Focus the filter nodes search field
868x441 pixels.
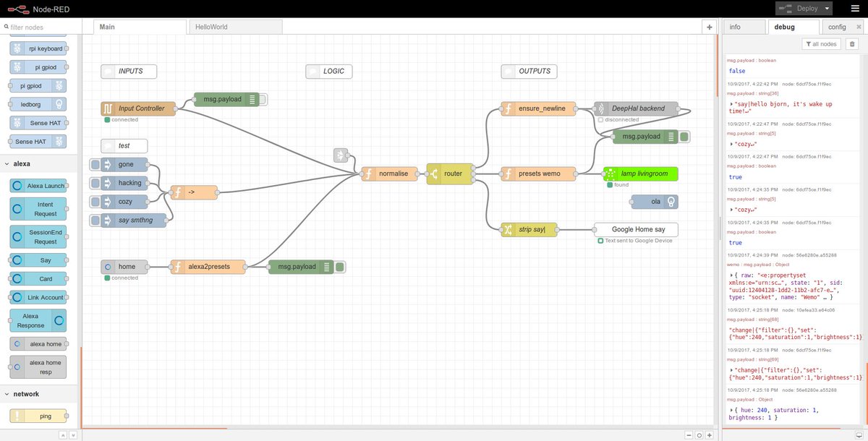40,27
